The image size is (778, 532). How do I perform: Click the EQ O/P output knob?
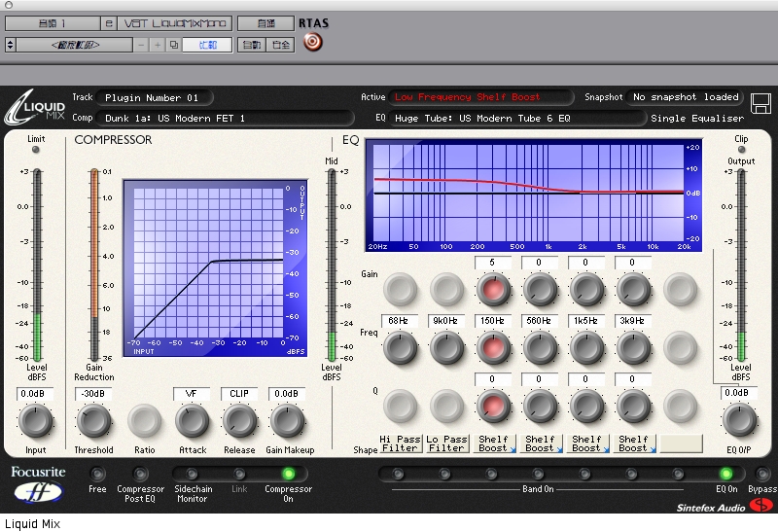click(739, 420)
